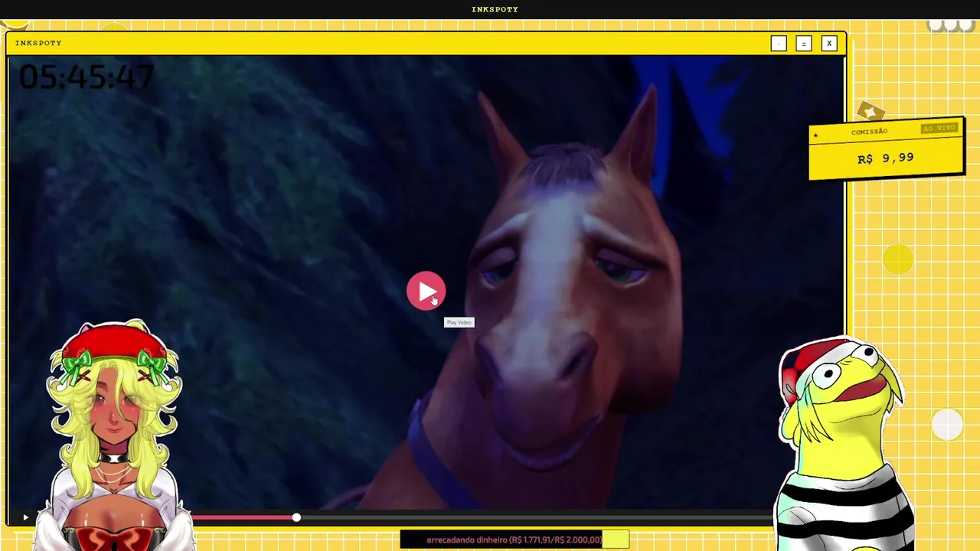Click the small play icon in player bar
The image size is (980, 551).
[x=25, y=518]
